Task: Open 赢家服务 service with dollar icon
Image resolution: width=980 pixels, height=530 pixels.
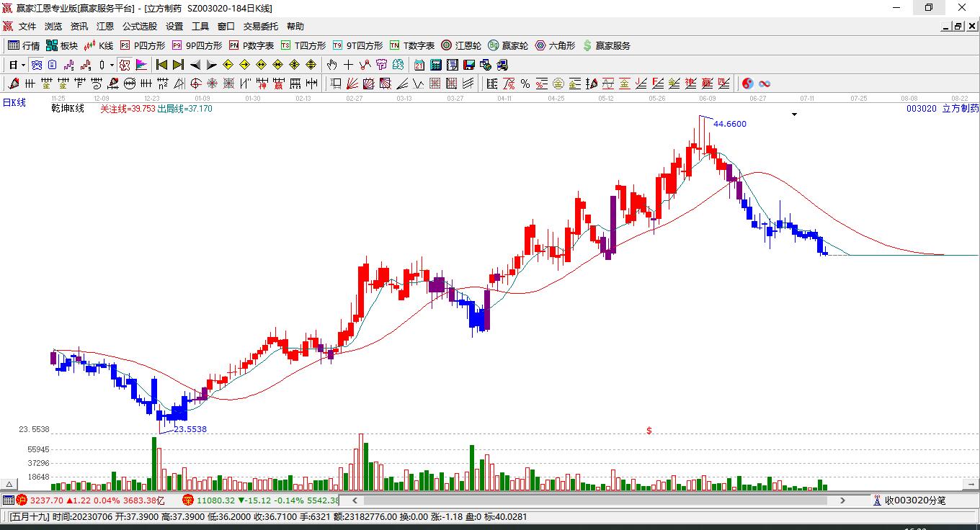Action: (606, 45)
